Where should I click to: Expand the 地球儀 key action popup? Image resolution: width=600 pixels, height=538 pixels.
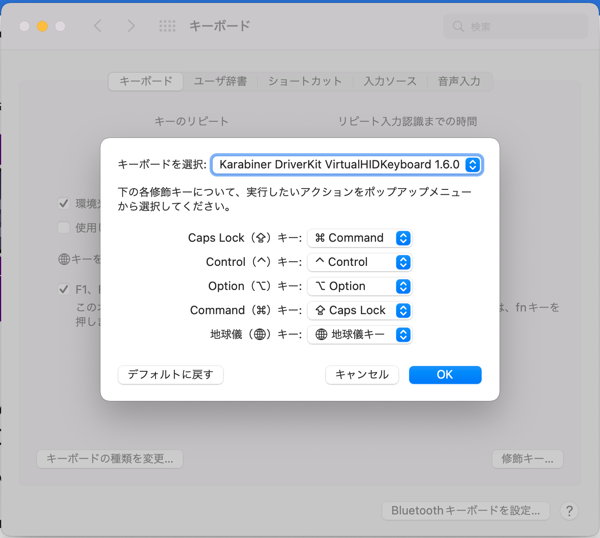[359, 334]
